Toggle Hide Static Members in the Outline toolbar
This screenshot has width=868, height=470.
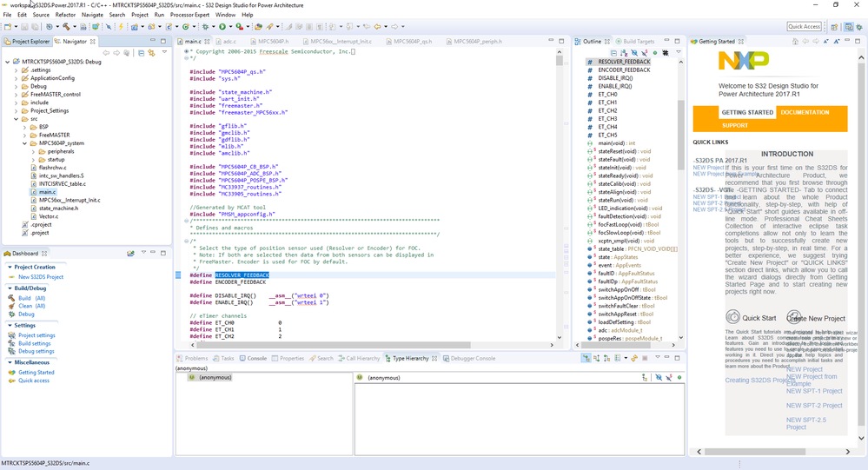click(x=645, y=53)
